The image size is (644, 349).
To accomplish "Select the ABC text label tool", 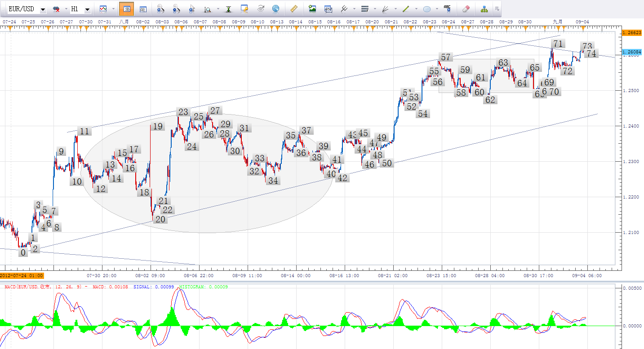I will point(447,9).
